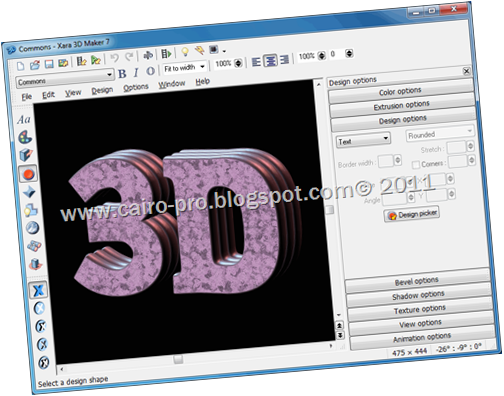Click the display quality square icon
Screen dimensions: 504x396
[x=214, y=50]
